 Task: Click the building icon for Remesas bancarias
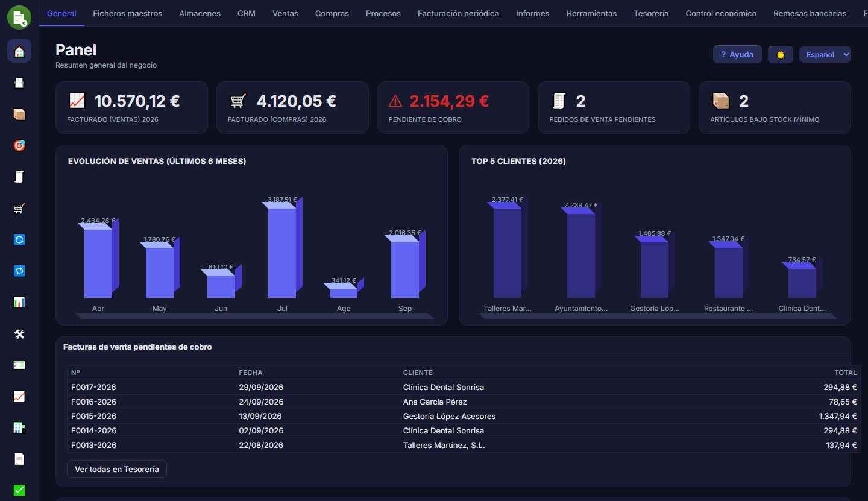(19, 427)
